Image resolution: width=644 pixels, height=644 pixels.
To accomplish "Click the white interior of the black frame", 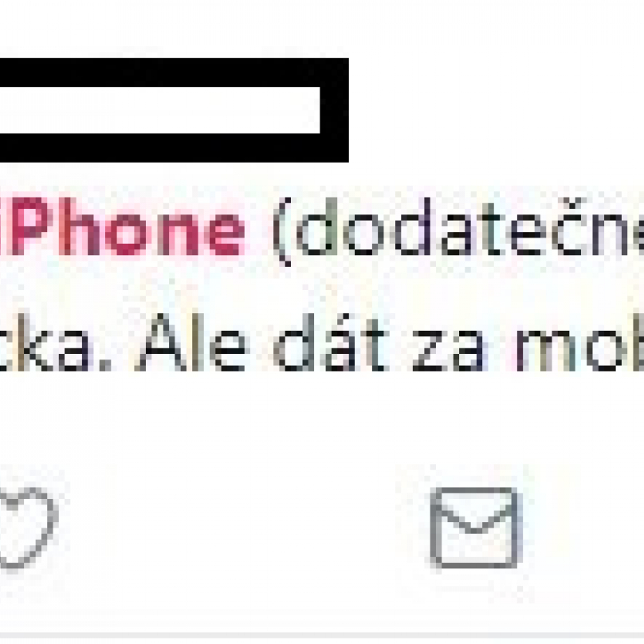I will coord(159,110).
